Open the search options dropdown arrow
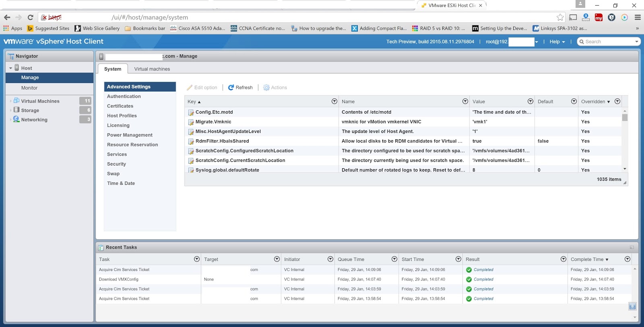The height and width of the screenshot is (327, 644). 636,41
